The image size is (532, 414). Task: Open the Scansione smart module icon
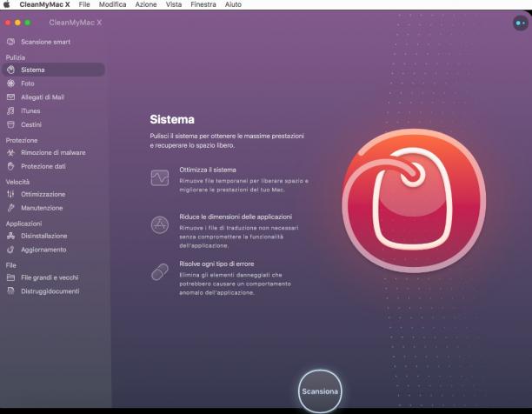point(10,42)
